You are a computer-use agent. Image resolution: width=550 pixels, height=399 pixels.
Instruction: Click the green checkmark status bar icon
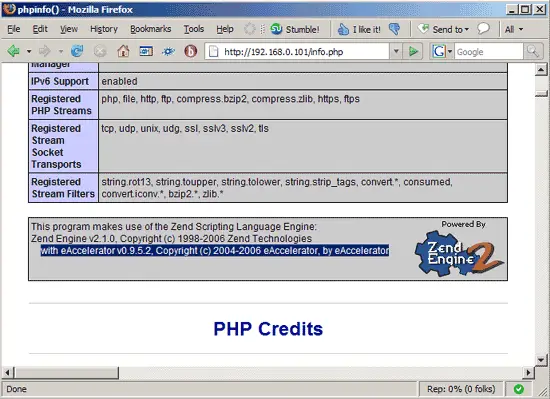click(x=519, y=389)
